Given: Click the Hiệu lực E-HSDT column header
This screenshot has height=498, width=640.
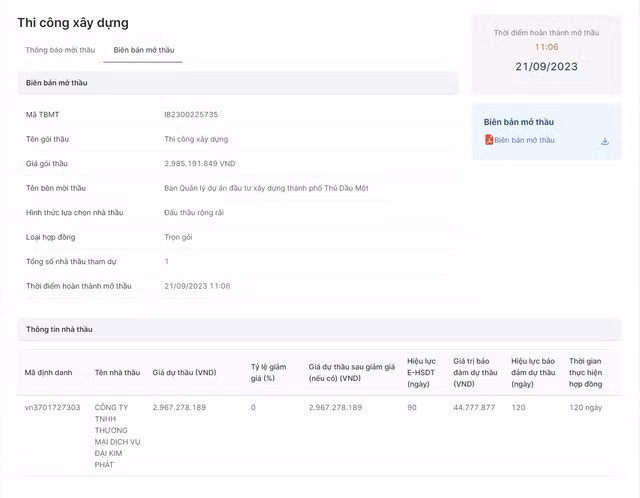Looking at the screenshot, I should 421,372.
